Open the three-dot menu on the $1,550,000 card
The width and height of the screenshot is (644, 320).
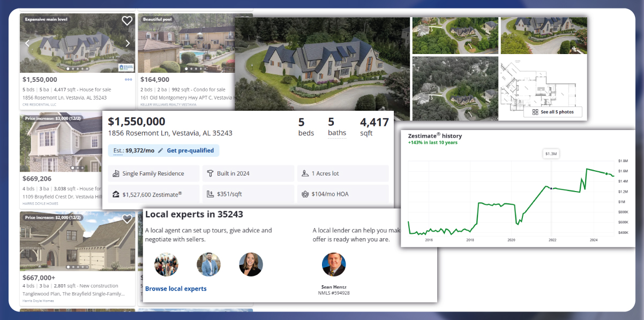tap(129, 79)
